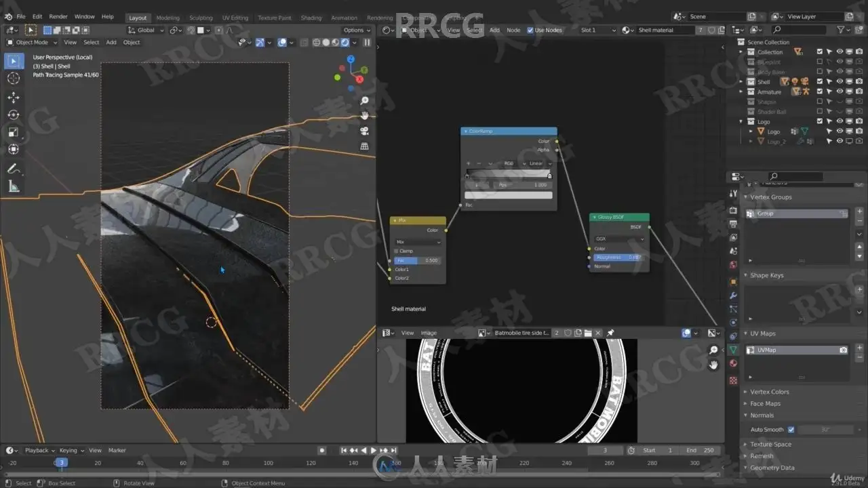This screenshot has width=868, height=488.
Task: Click End frame field showing 250
Action: 700,450
